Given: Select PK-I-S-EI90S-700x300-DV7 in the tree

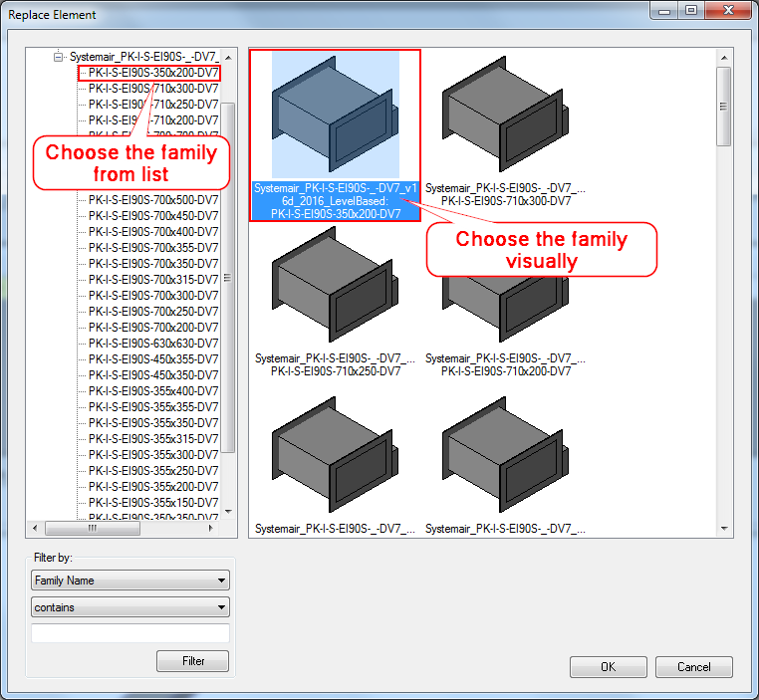Looking at the screenshot, I should (x=153, y=296).
